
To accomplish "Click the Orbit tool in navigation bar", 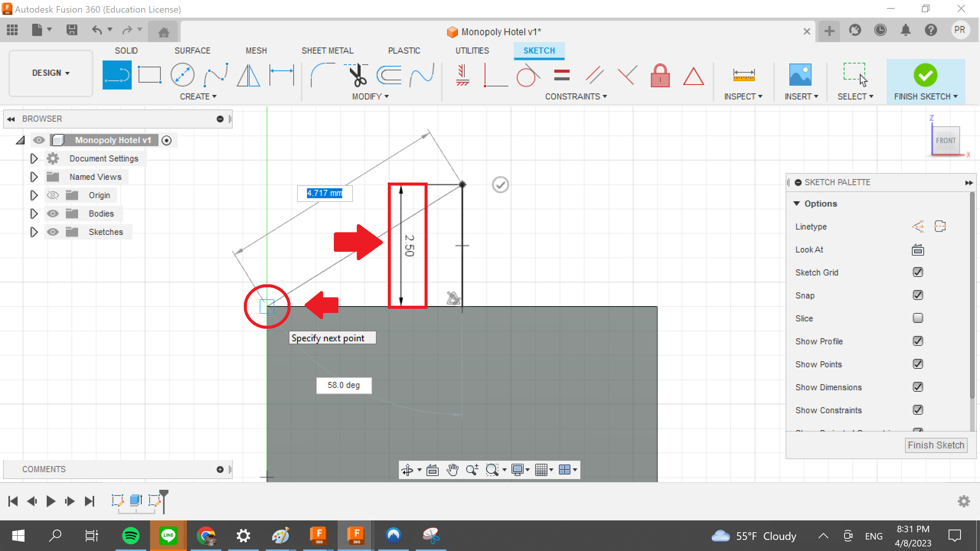I will [407, 469].
